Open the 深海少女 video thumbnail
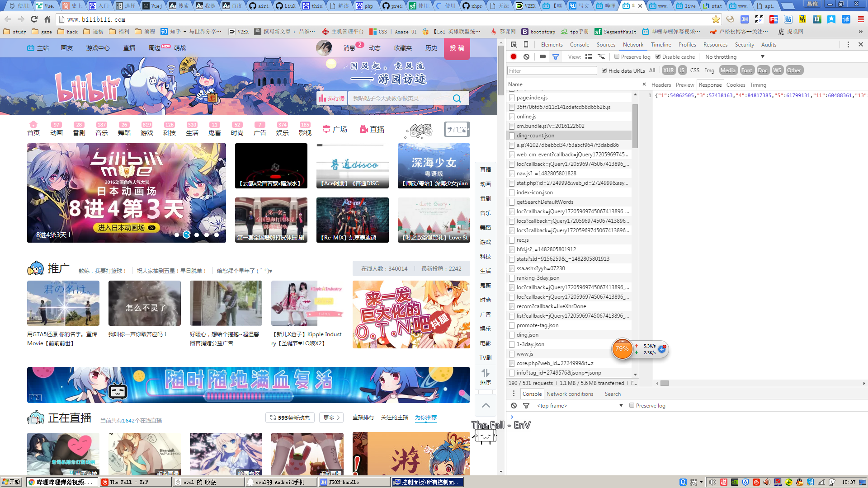 coord(434,165)
